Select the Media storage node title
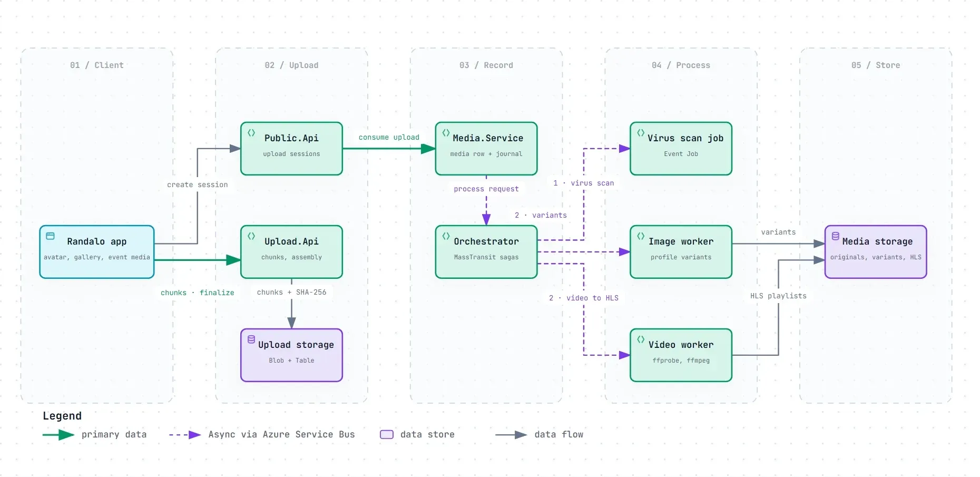This screenshot has height=477, width=980. (x=877, y=241)
